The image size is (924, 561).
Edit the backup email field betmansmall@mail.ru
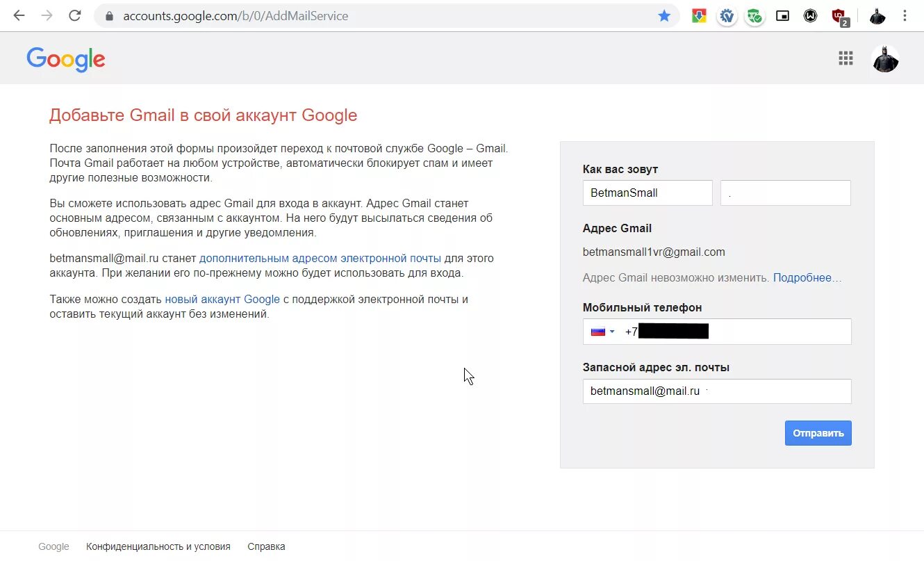(717, 391)
